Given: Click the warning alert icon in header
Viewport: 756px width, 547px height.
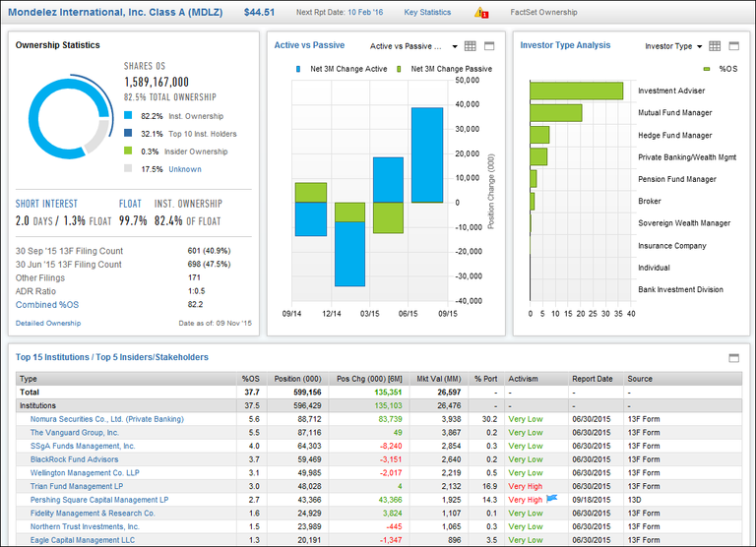Looking at the screenshot, I should [480, 13].
